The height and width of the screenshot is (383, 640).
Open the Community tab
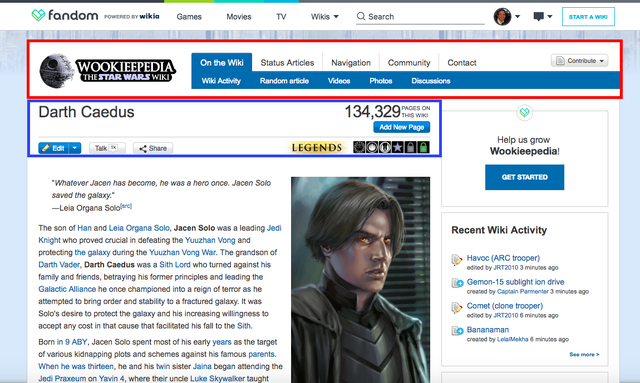409,63
